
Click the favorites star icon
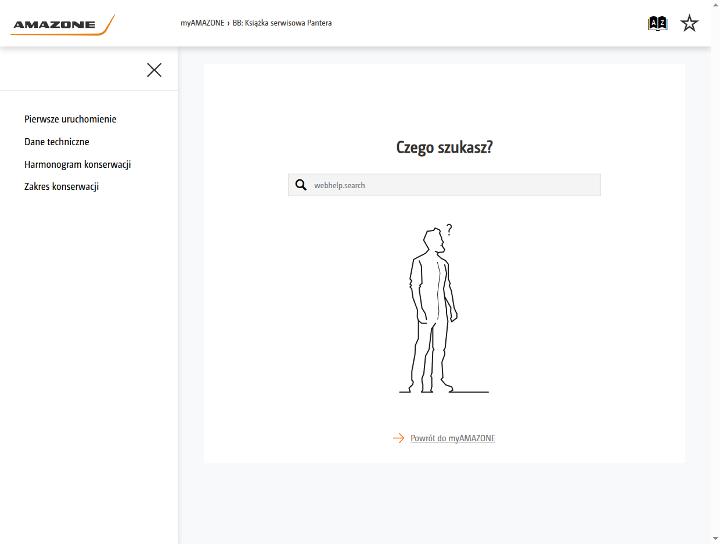point(689,23)
